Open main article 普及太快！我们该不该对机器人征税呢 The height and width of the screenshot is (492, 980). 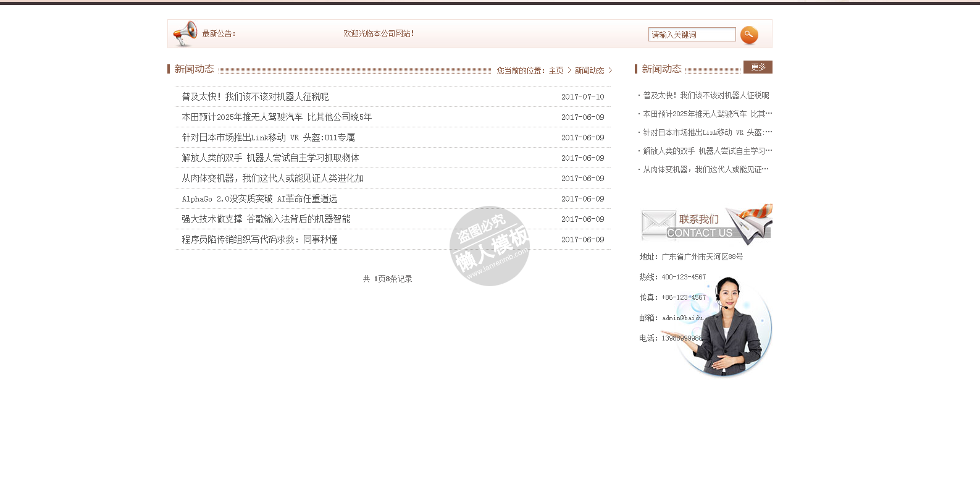(x=255, y=96)
